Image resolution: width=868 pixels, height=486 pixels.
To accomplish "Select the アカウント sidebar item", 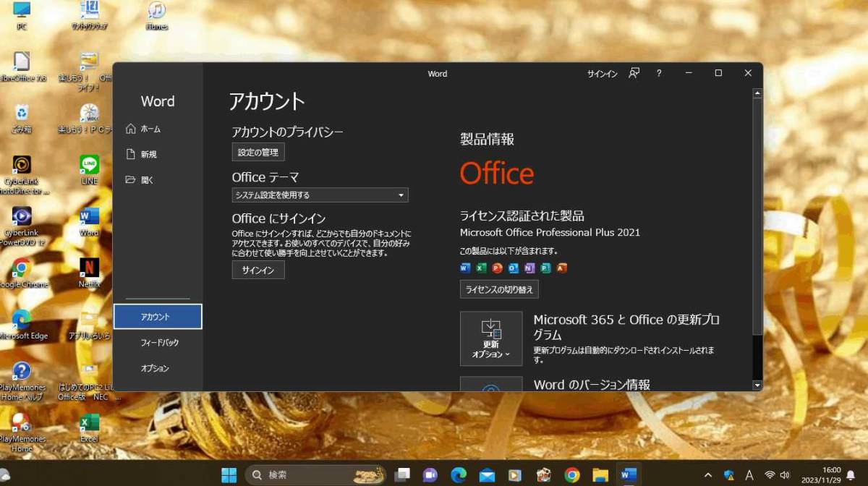I will (158, 317).
